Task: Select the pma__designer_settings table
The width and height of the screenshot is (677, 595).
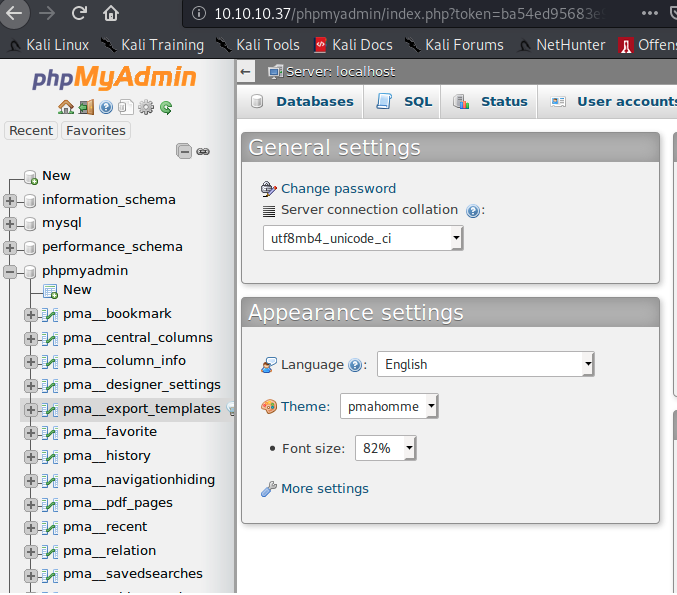Action: 142,385
